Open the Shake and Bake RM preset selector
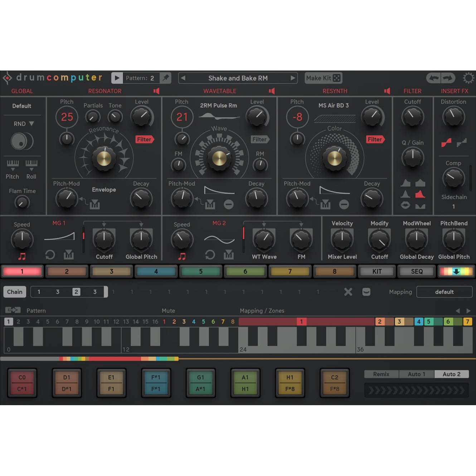The width and height of the screenshot is (476, 476). click(x=238, y=78)
